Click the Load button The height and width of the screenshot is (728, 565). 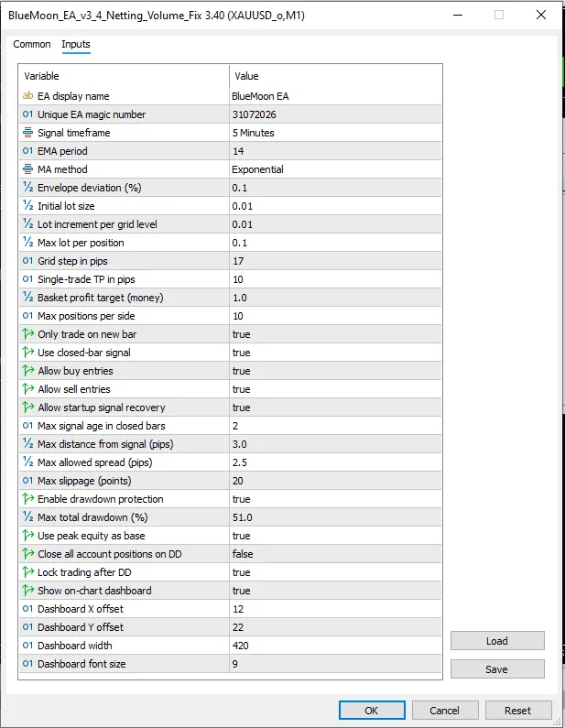[497, 641]
